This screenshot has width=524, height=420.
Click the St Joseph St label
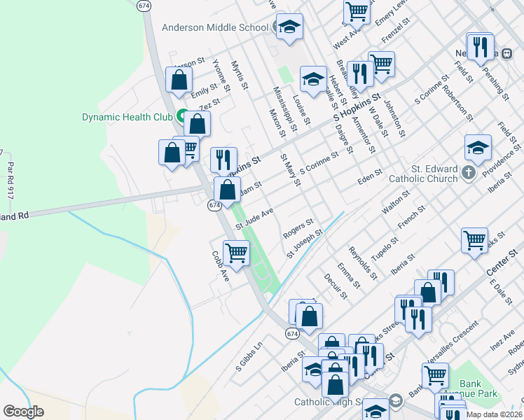tap(305, 244)
